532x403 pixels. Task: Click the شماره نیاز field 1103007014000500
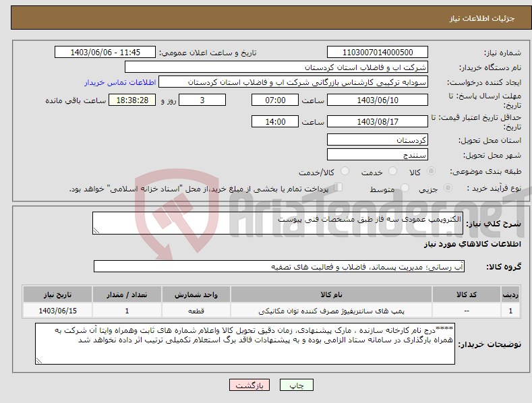[378, 53]
